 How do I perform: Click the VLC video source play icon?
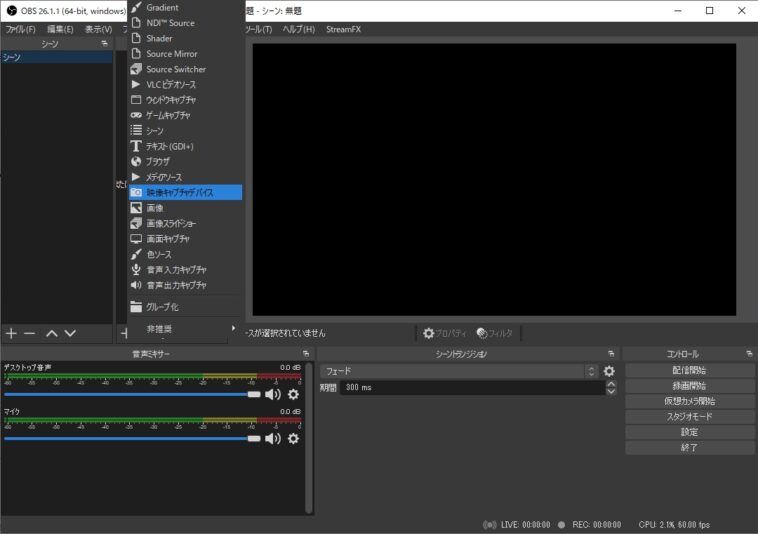(136, 84)
